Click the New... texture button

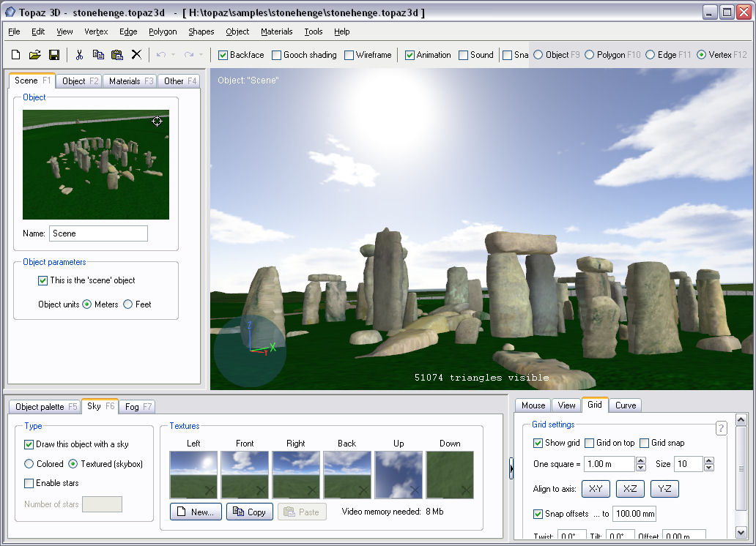point(196,512)
